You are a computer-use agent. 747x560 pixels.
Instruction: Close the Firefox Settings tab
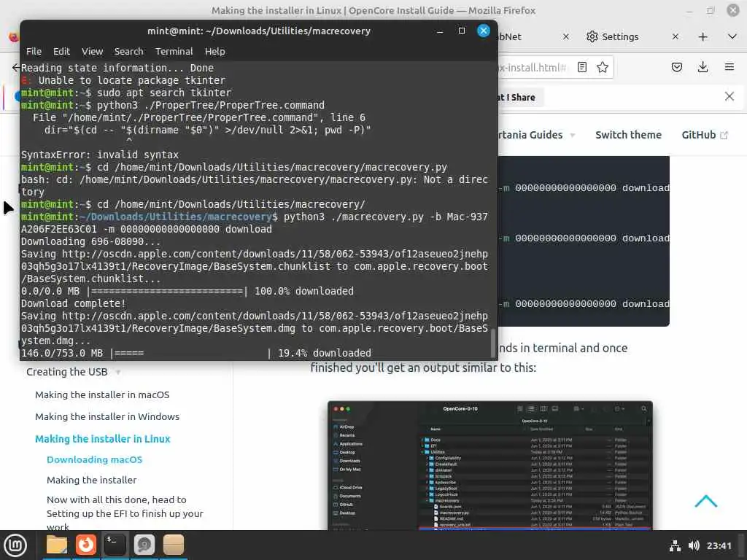coord(675,36)
